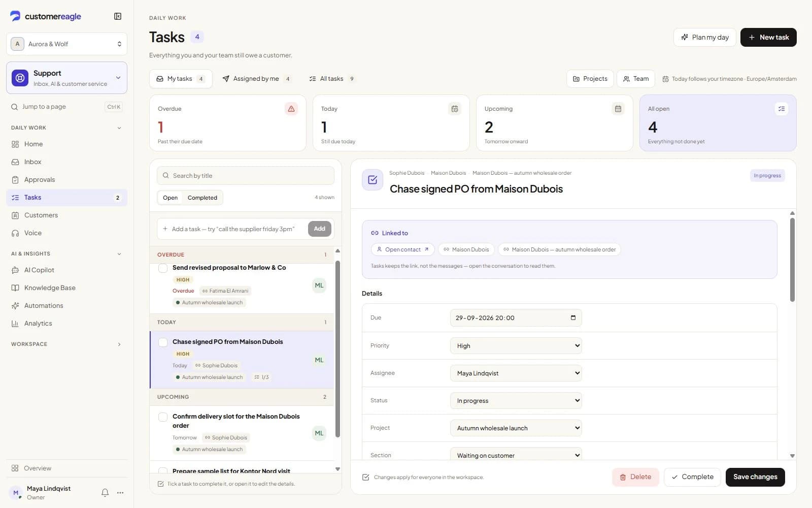Create a New task
Viewport: 812px width, 508px height.
click(x=768, y=37)
